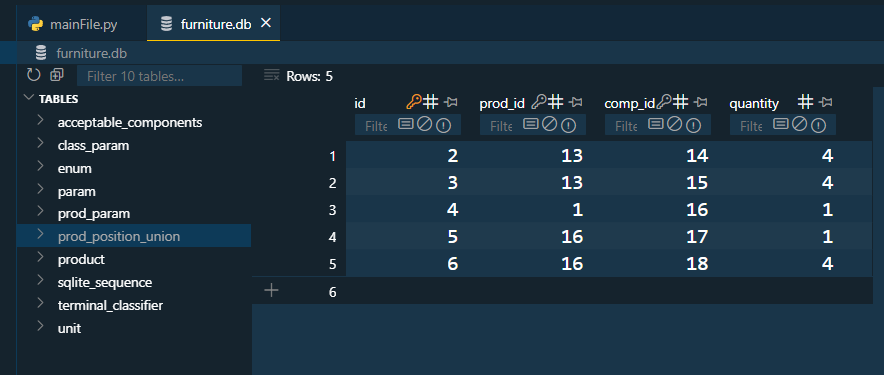Click the refresh tables icon
The image size is (884, 375).
34,75
